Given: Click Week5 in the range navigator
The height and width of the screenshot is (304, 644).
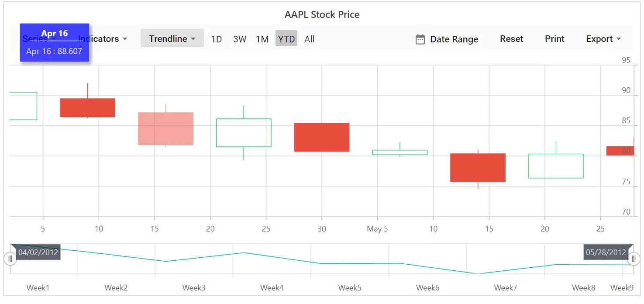Looking at the screenshot, I should pos(350,288).
